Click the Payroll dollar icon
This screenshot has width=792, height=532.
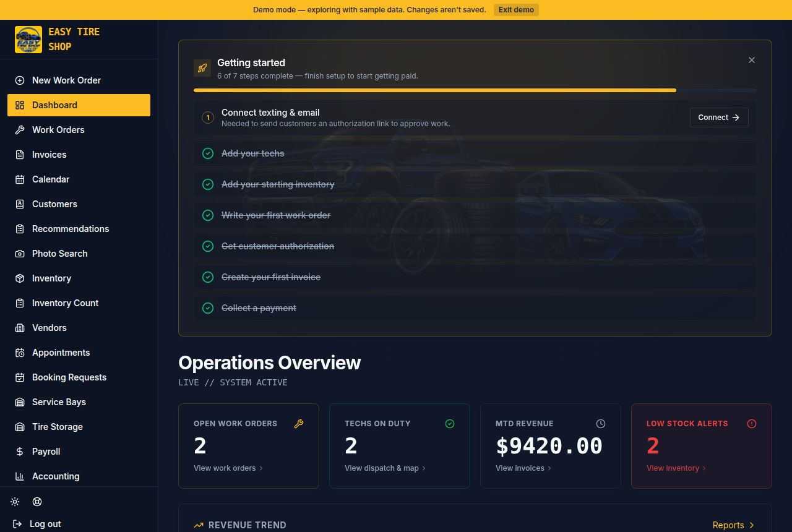[x=20, y=452]
